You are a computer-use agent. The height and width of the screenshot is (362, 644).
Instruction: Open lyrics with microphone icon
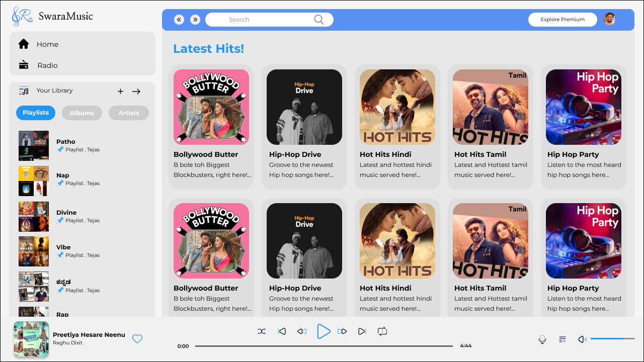pyautogui.click(x=542, y=339)
